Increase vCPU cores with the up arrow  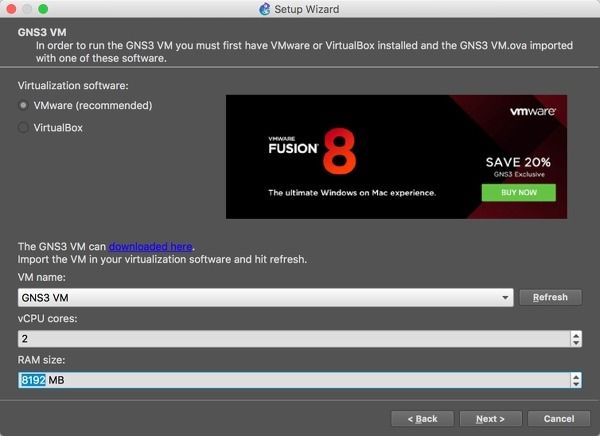(576, 335)
